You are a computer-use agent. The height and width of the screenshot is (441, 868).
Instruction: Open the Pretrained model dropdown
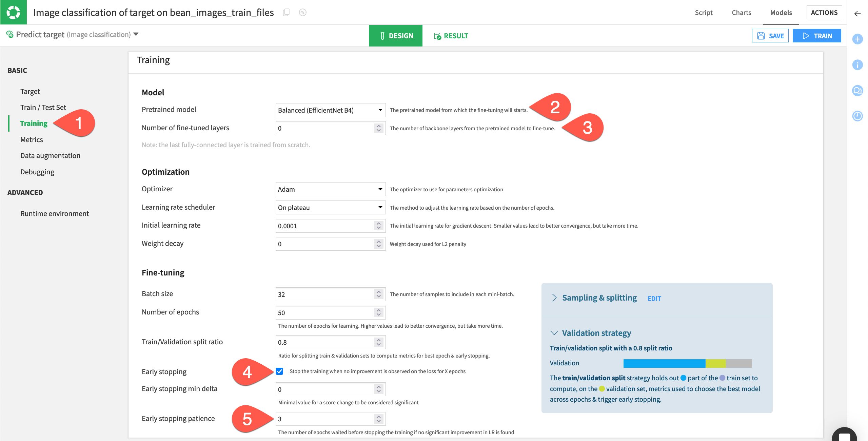[x=330, y=110]
